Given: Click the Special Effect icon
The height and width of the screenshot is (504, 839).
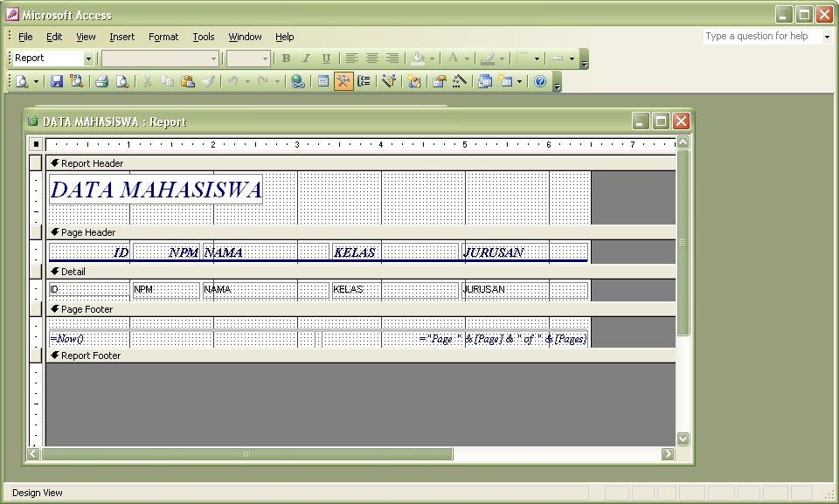Looking at the screenshot, I should [558, 59].
